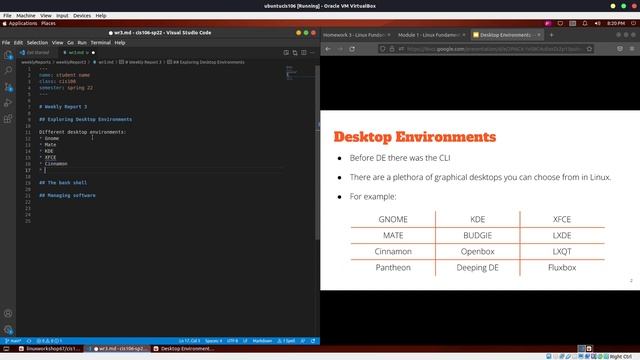Screen dimensions: 640x360
Task: Click the 1 Spell indicator in the status bar
Action: point(286,341)
